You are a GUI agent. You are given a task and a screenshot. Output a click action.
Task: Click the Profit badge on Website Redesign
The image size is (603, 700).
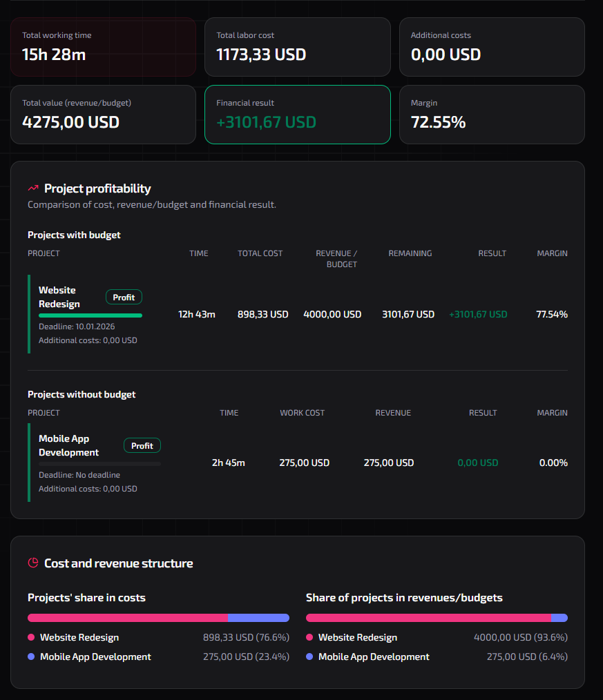click(x=124, y=298)
